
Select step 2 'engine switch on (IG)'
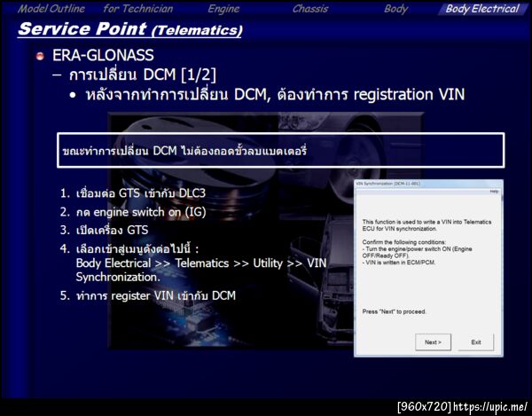(x=133, y=212)
